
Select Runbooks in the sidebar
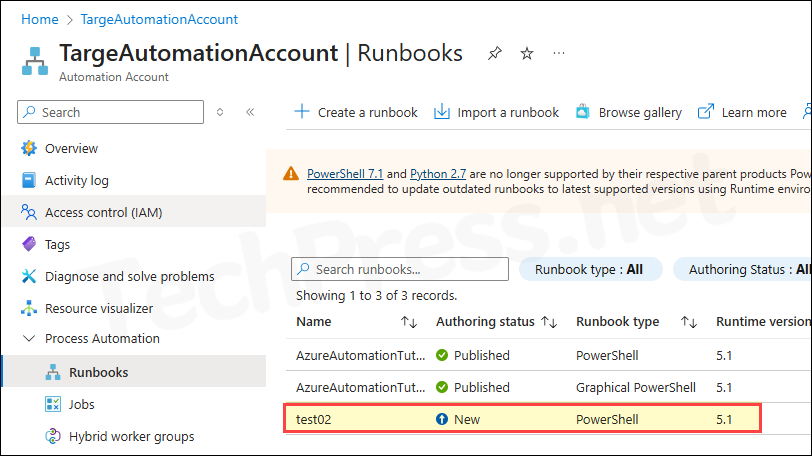pos(135,371)
